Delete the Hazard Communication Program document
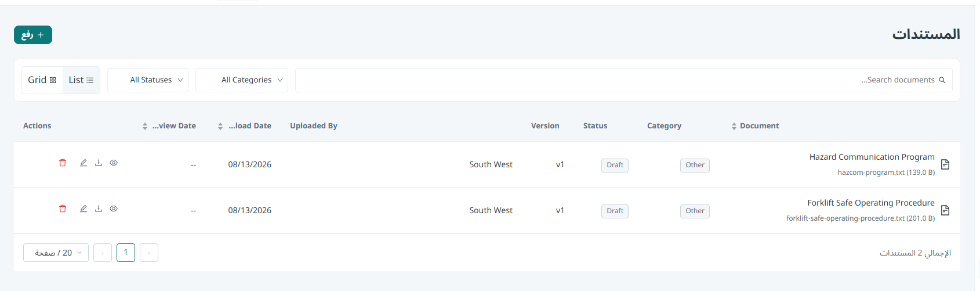Screen dimensions: 980x291 pyautogui.click(x=63, y=163)
